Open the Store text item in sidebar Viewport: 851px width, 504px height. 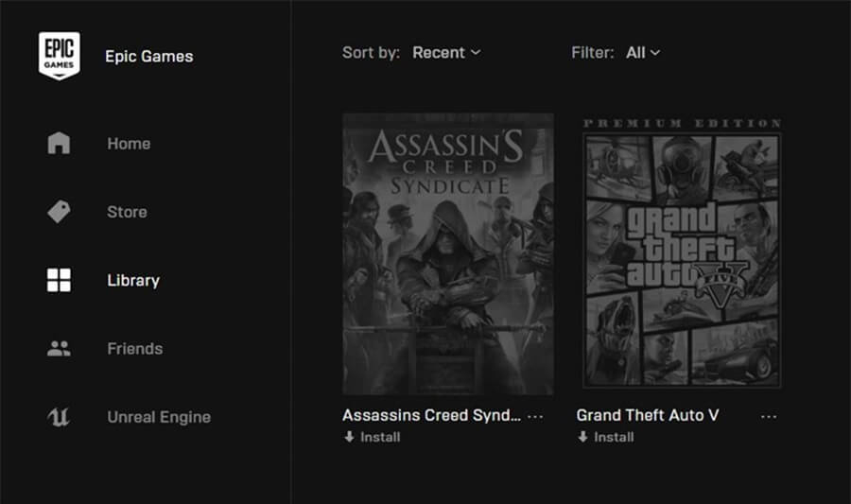pyautogui.click(x=127, y=212)
